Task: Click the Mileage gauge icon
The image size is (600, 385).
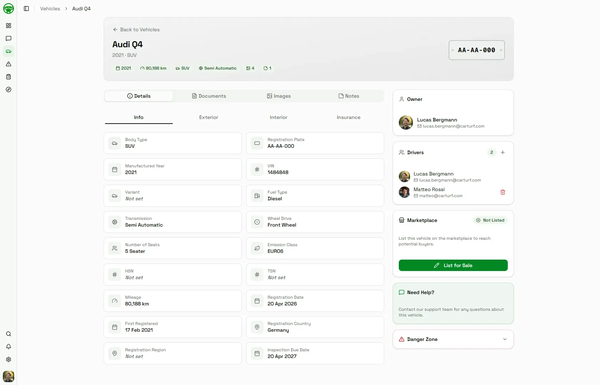Action: 114,301
